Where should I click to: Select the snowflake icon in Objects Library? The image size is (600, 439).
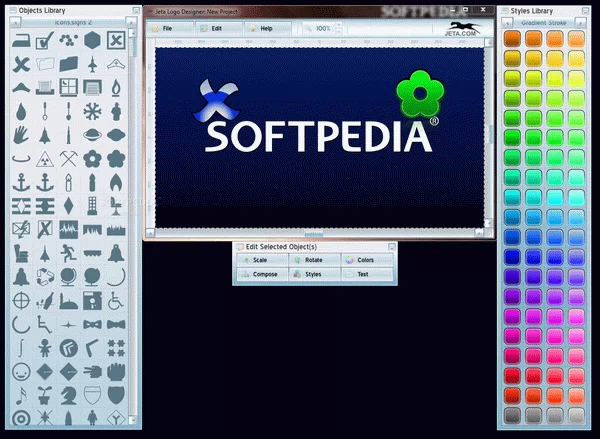point(92,110)
